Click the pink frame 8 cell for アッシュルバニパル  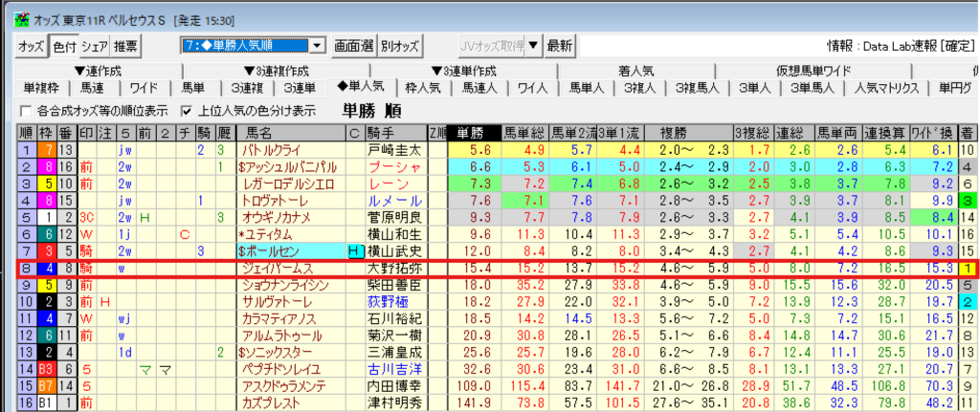pos(45,167)
